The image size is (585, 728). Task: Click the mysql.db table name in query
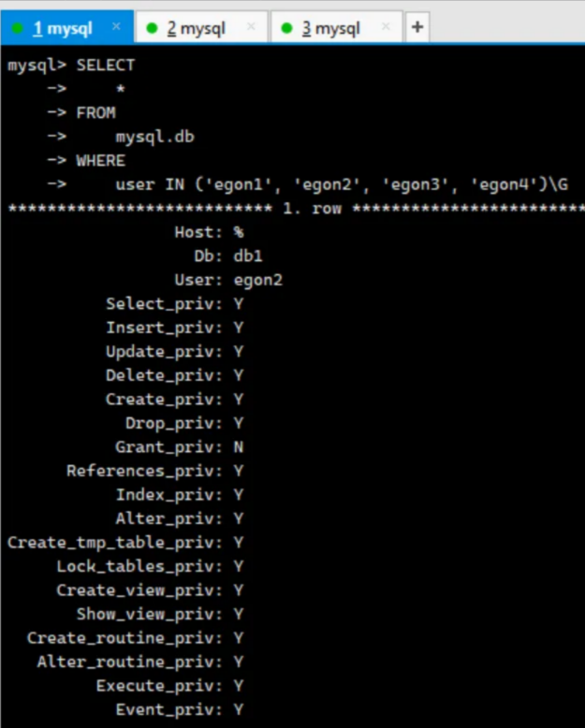[155, 137]
